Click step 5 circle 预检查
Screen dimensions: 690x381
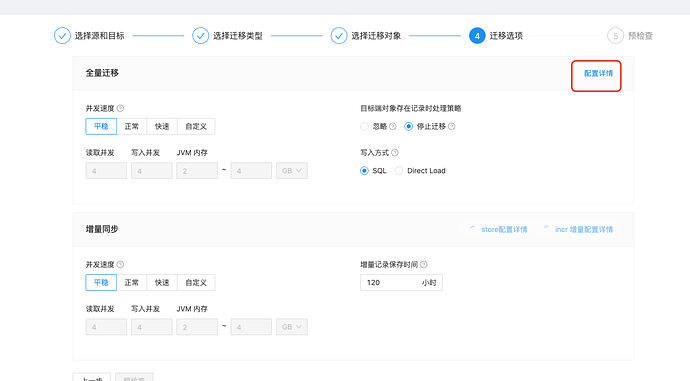coord(615,36)
